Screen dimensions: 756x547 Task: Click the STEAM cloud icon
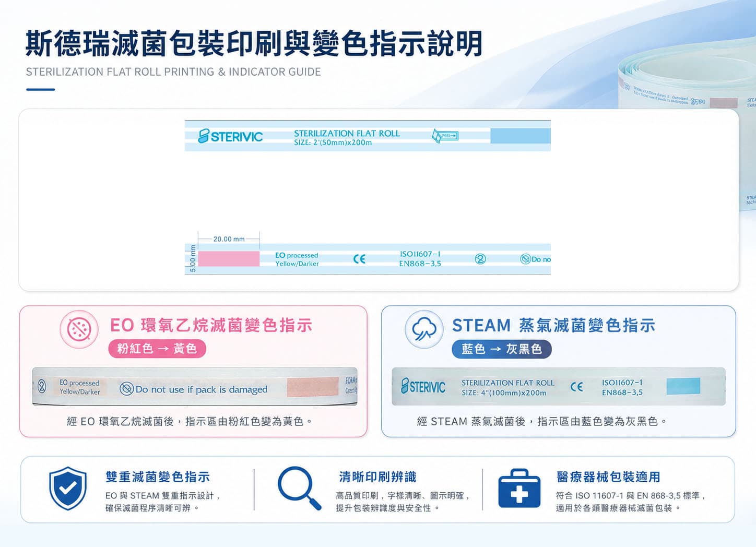coord(424,329)
